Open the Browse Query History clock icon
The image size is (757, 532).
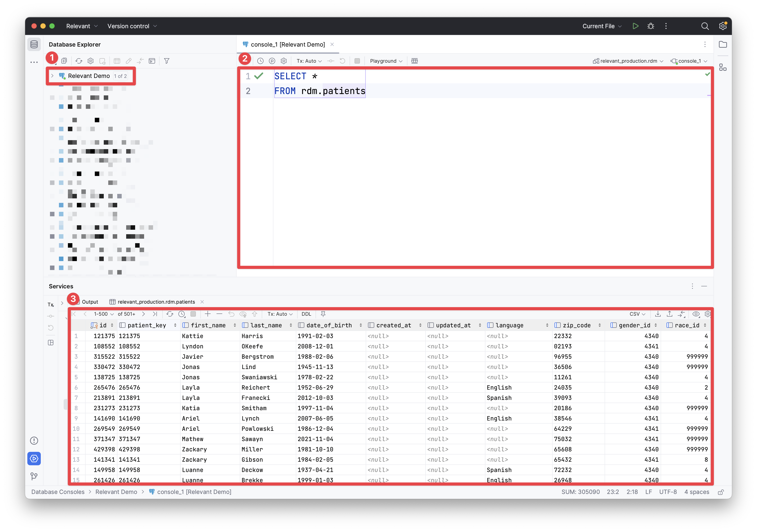[260, 61]
